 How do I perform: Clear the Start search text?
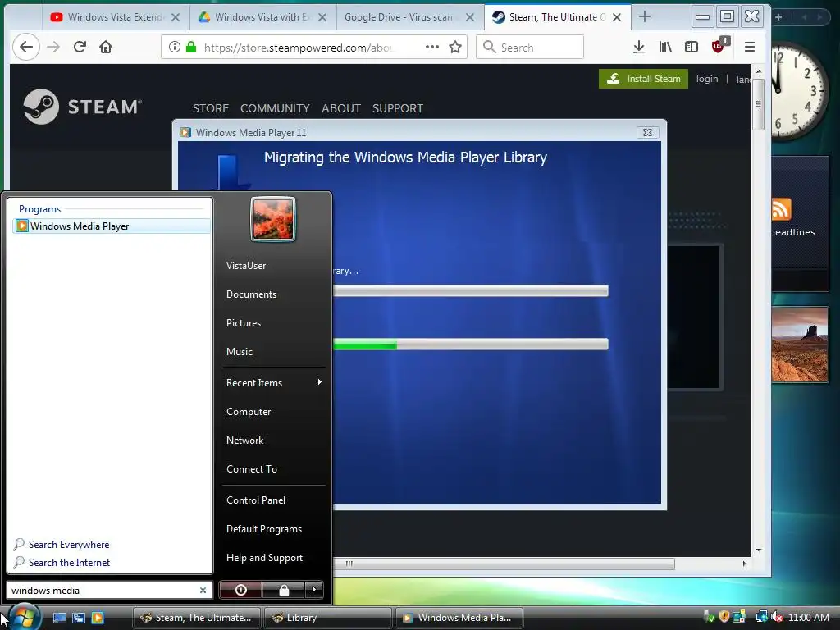(x=203, y=591)
